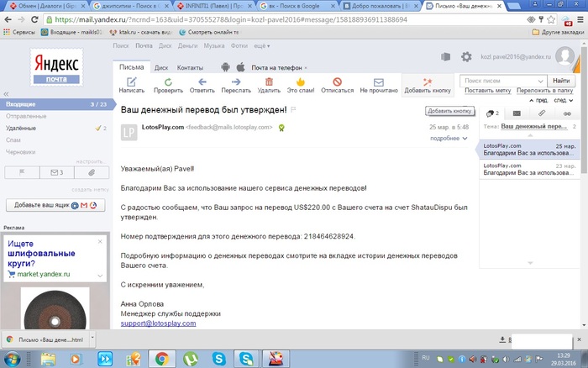
Task: Open downloads bar item menu arrow
Action: 92,338
